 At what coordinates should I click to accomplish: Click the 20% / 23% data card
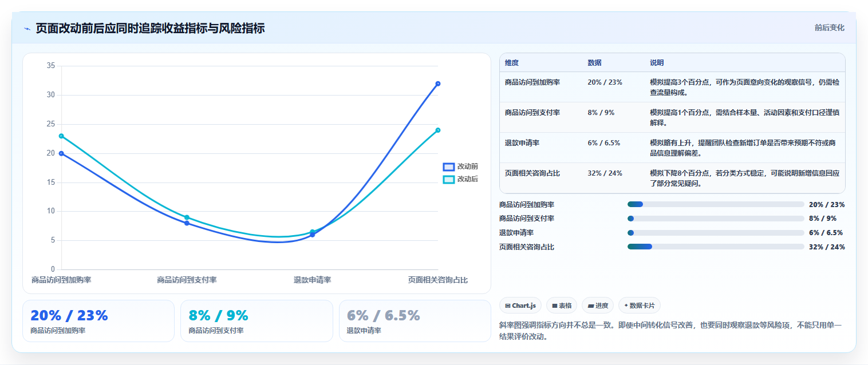[98, 321]
